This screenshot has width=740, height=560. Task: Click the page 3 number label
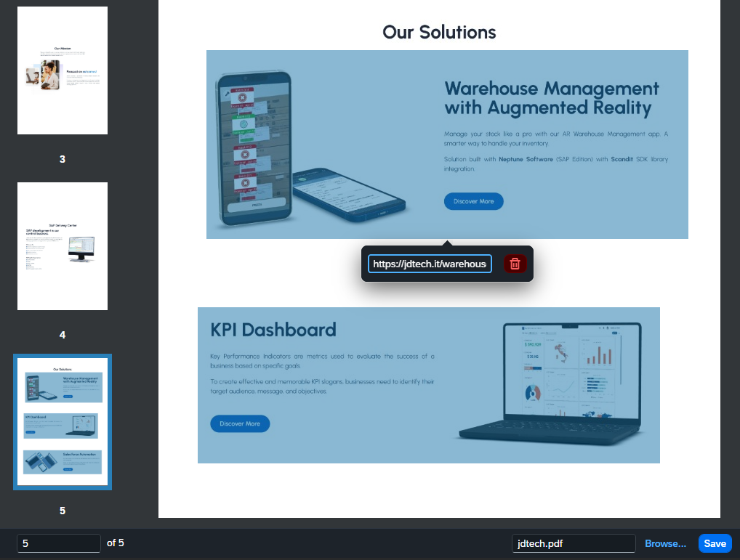coord(63,159)
